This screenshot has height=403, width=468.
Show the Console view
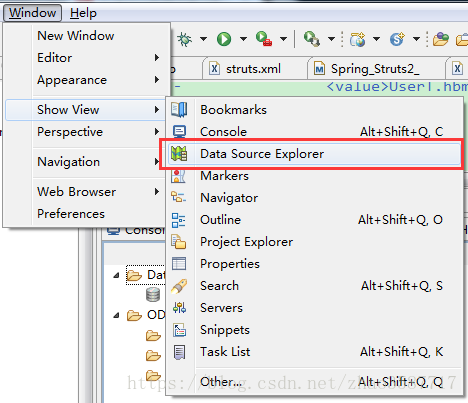click(x=314, y=132)
